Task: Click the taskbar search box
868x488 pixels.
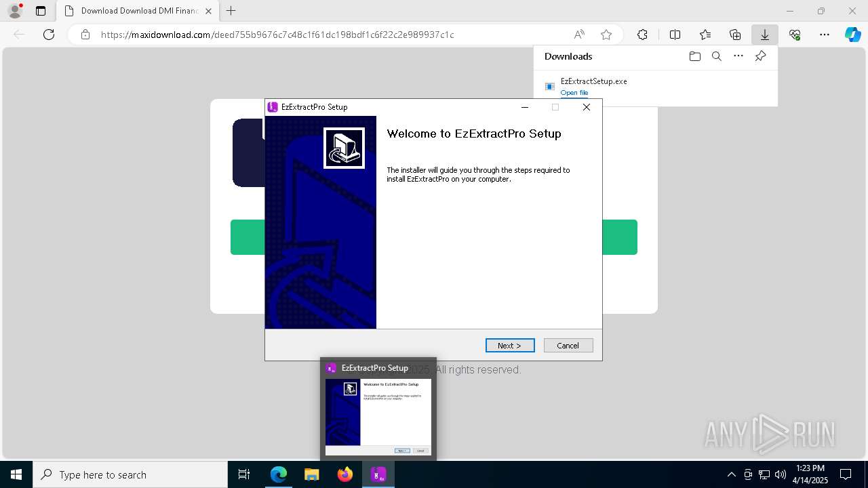Action: [x=130, y=474]
